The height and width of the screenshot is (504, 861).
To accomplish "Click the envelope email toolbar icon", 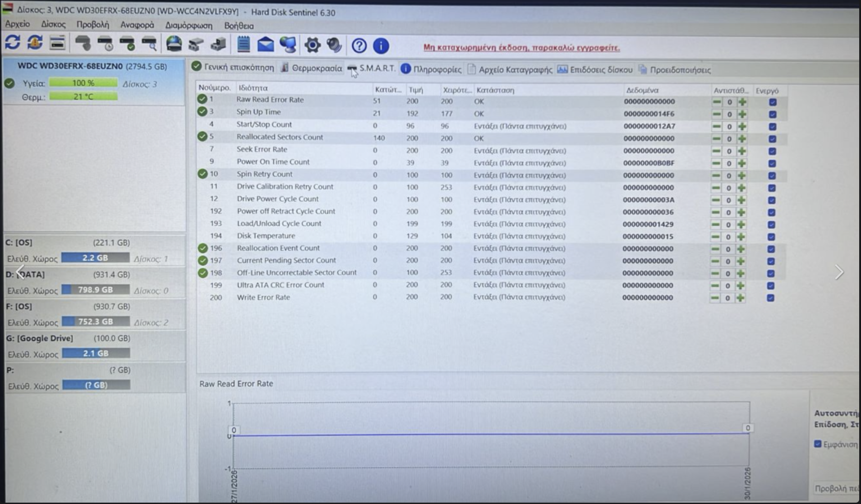I will (x=266, y=45).
